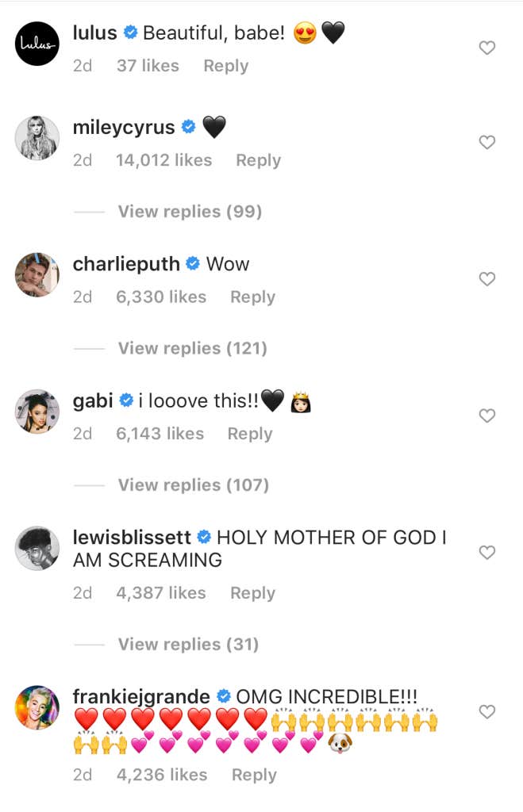Like charlieputh's "Wow" comment
Screen dimensions: 523x812
coord(487,279)
